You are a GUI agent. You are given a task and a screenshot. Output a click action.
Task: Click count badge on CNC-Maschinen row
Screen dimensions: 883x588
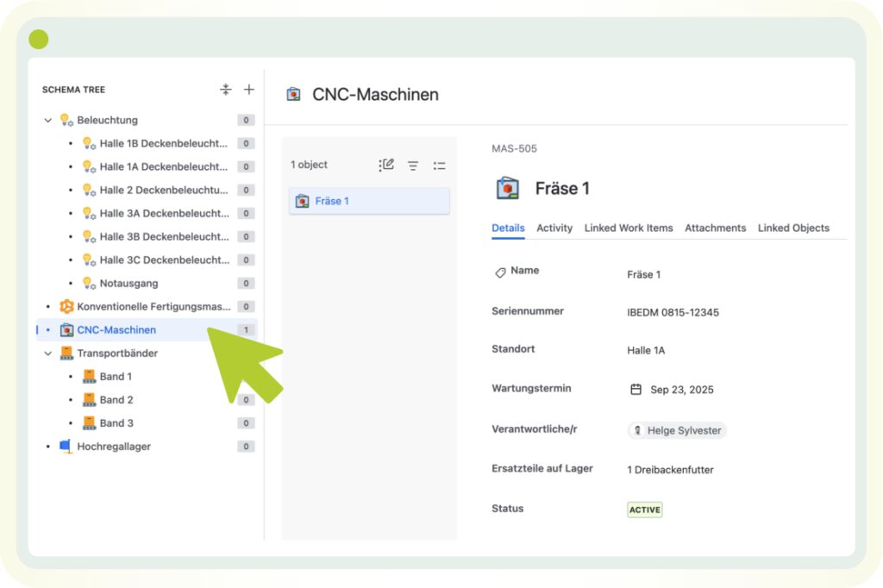click(x=246, y=330)
